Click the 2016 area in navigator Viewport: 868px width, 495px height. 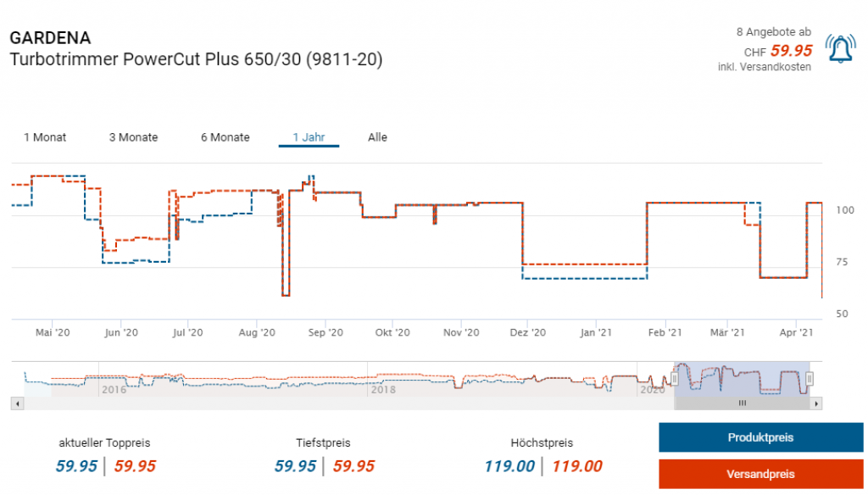point(113,389)
